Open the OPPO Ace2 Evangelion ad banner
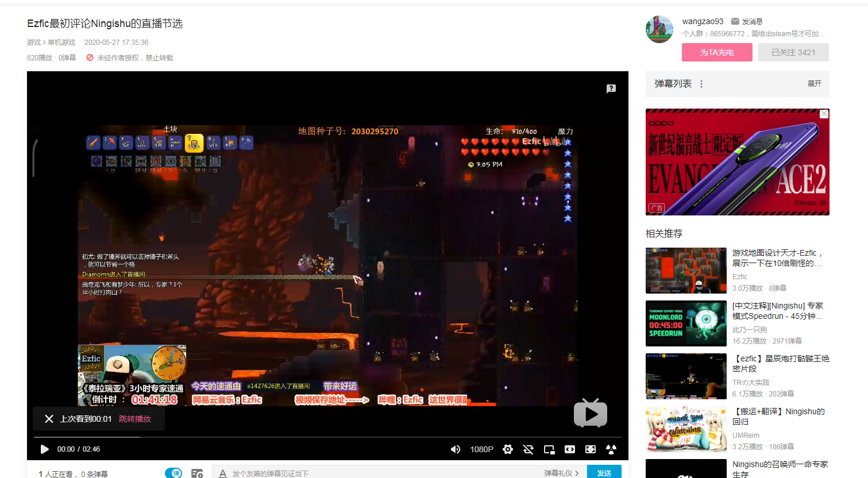 738,162
